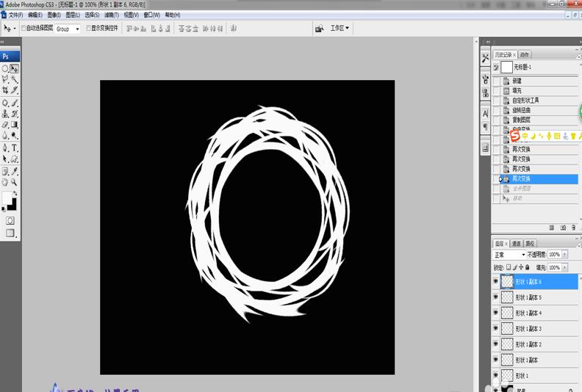Hide the 形状 1 副本 5 layer
This screenshot has height=392, width=582.
[x=495, y=297]
